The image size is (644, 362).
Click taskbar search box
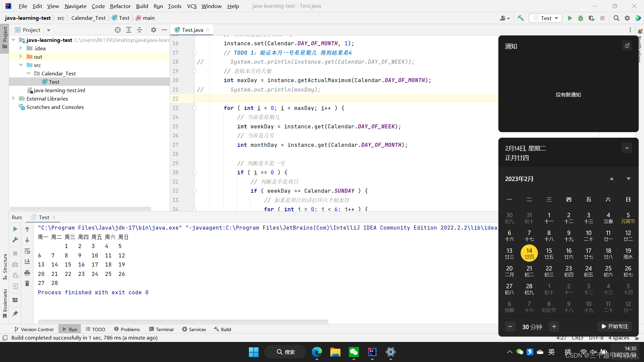(285, 352)
